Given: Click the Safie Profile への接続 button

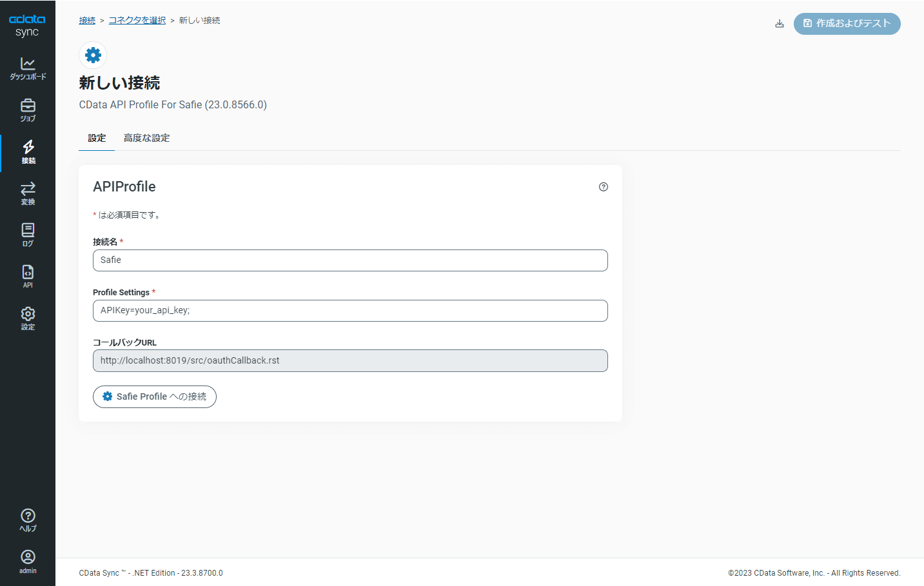Looking at the screenshot, I should pos(155,396).
